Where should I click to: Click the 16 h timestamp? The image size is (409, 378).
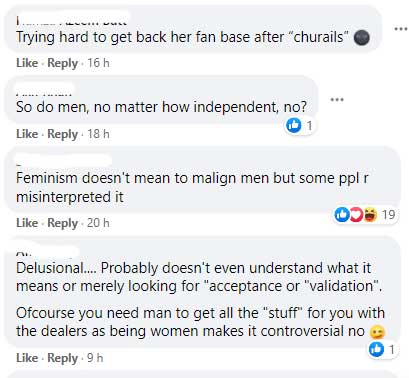[98, 63]
